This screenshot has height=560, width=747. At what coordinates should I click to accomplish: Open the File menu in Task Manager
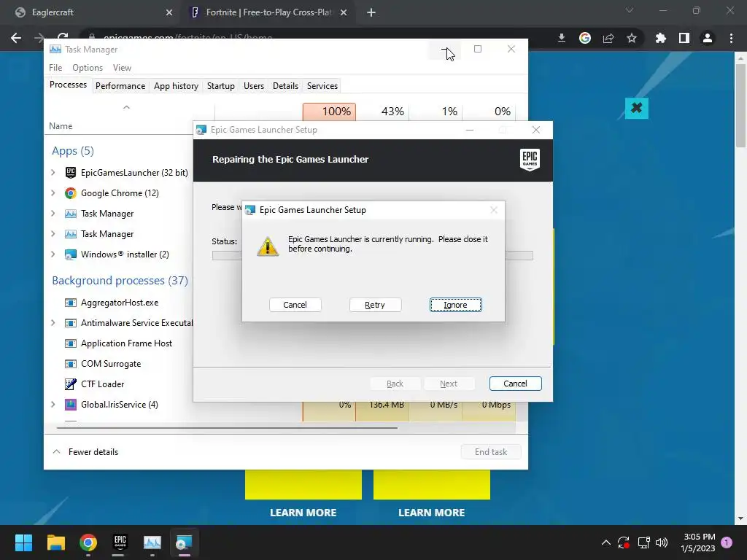coord(55,68)
